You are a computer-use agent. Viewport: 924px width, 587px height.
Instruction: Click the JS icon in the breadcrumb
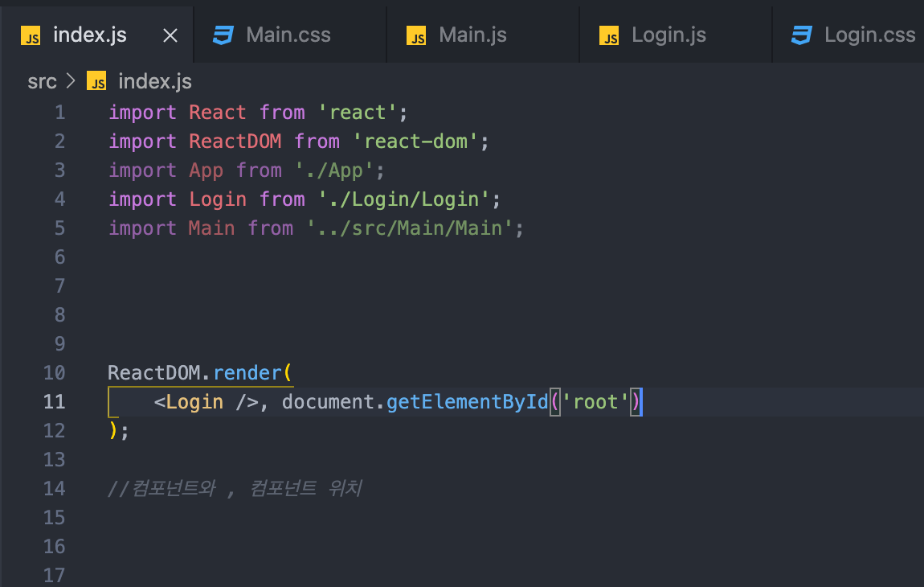[96, 81]
